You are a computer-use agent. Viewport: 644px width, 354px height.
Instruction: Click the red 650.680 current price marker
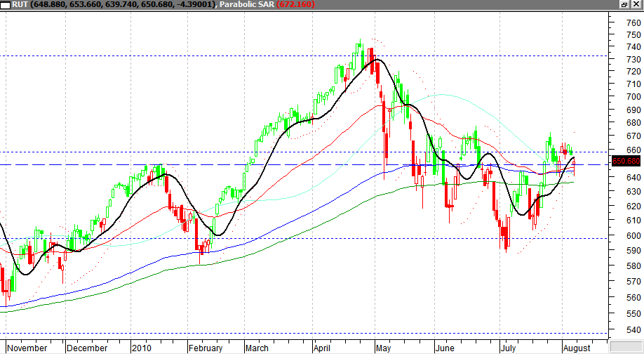[x=626, y=161]
